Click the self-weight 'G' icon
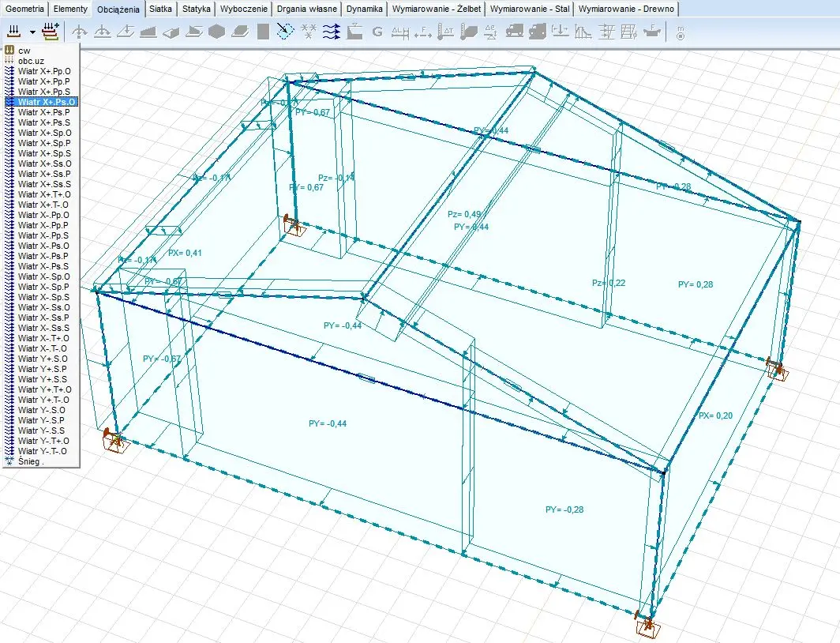Screen dimensions: 840x643 click(377, 32)
